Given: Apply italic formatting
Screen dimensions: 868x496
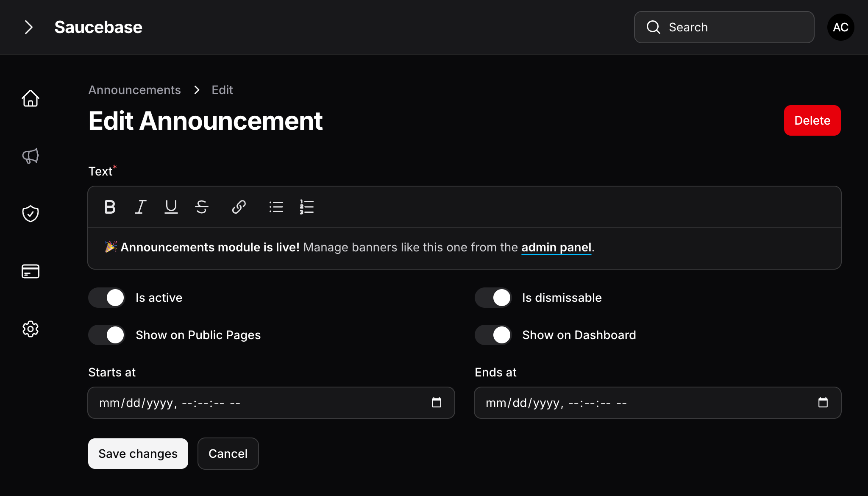Looking at the screenshot, I should tap(140, 207).
